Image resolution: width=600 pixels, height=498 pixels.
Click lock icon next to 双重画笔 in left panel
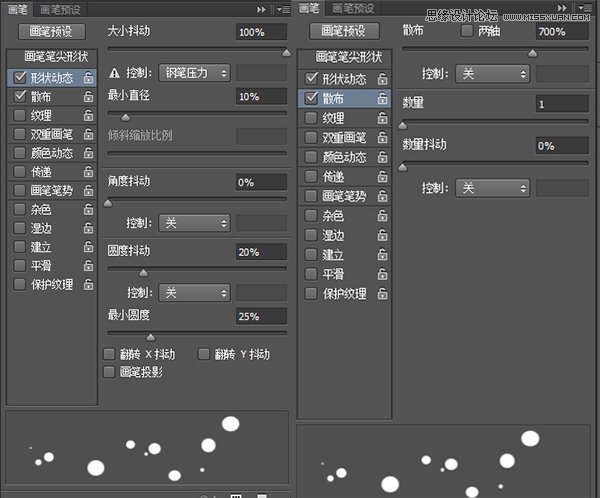click(x=88, y=134)
